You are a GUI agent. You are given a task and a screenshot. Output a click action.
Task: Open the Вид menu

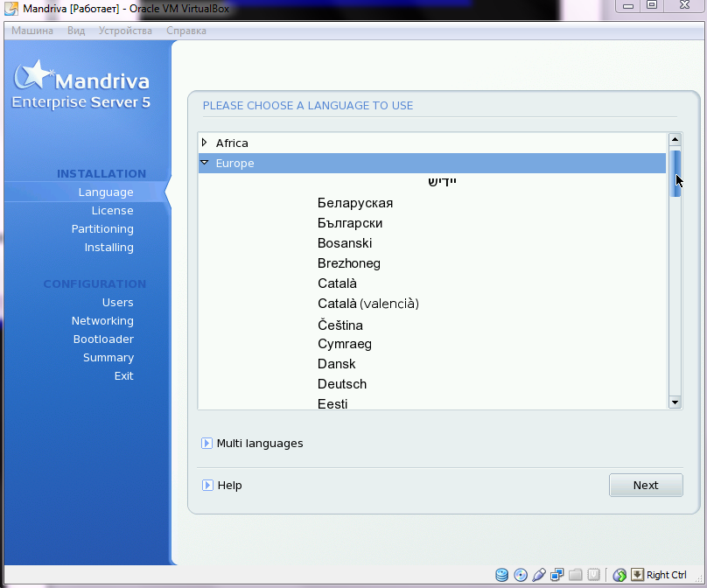coord(76,31)
